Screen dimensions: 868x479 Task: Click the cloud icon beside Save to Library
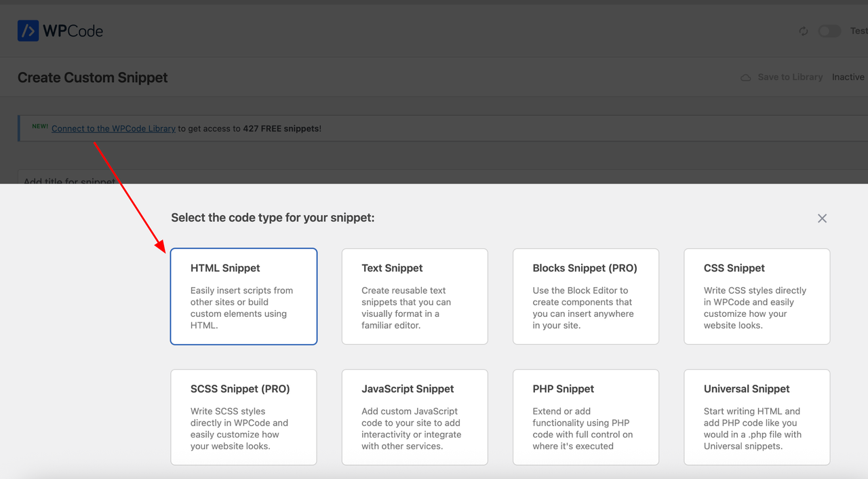(745, 77)
